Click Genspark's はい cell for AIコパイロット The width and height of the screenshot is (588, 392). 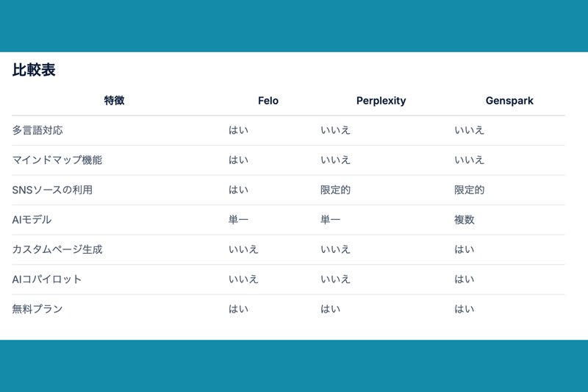[465, 279]
